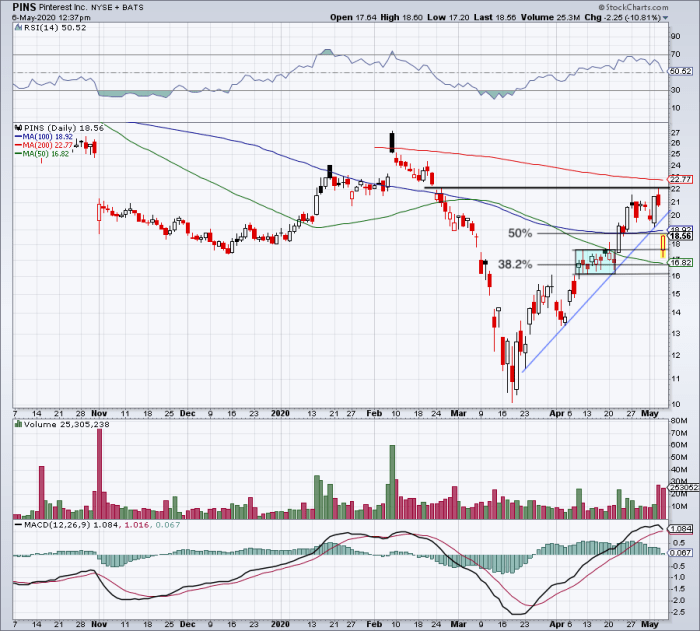The height and width of the screenshot is (631, 700).
Task: Click the MACD(12,26,9) legend line marker
Action: coord(18,525)
